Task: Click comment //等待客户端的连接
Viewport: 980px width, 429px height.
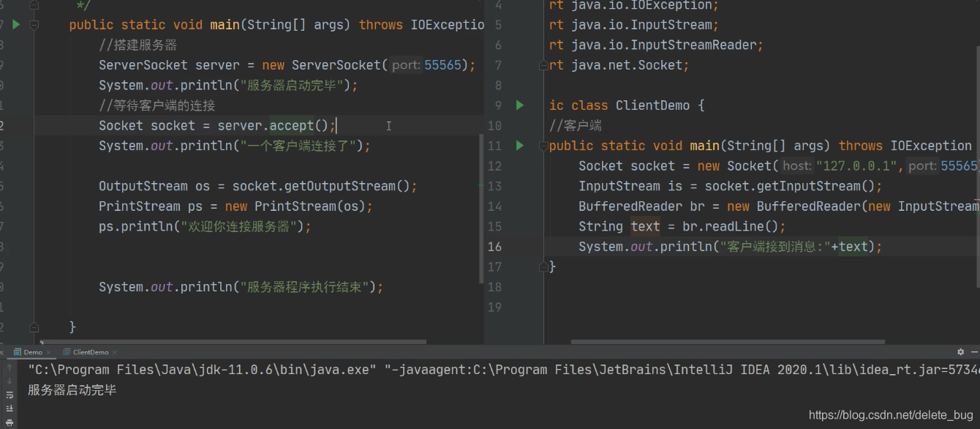Action: point(157,105)
